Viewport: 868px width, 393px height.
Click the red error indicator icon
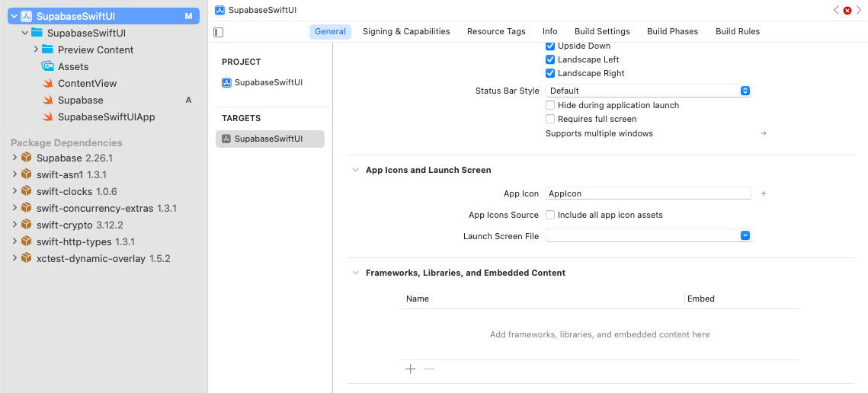847,11
